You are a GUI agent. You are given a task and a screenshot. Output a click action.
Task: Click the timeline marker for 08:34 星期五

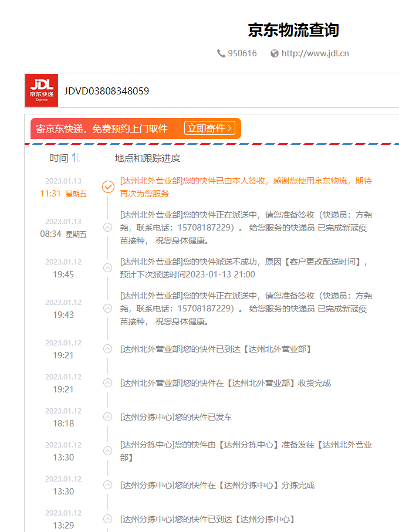tap(107, 228)
